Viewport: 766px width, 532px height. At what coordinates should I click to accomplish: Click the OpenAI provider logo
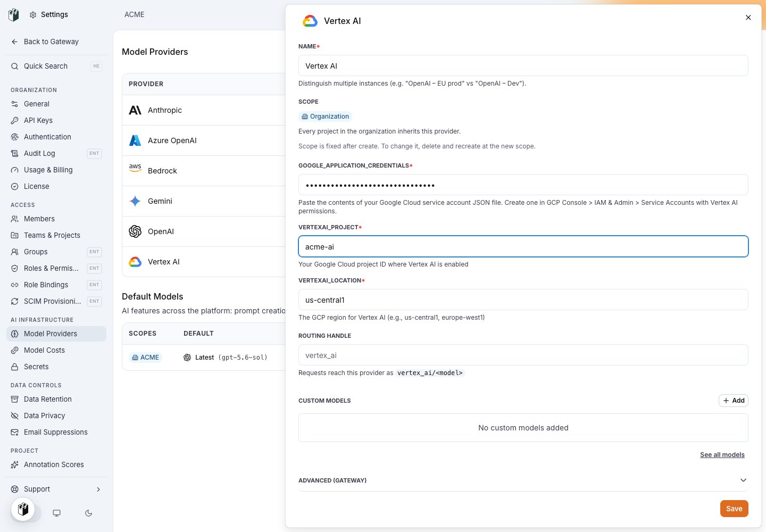pyautogui.click(x=135, y=231)
